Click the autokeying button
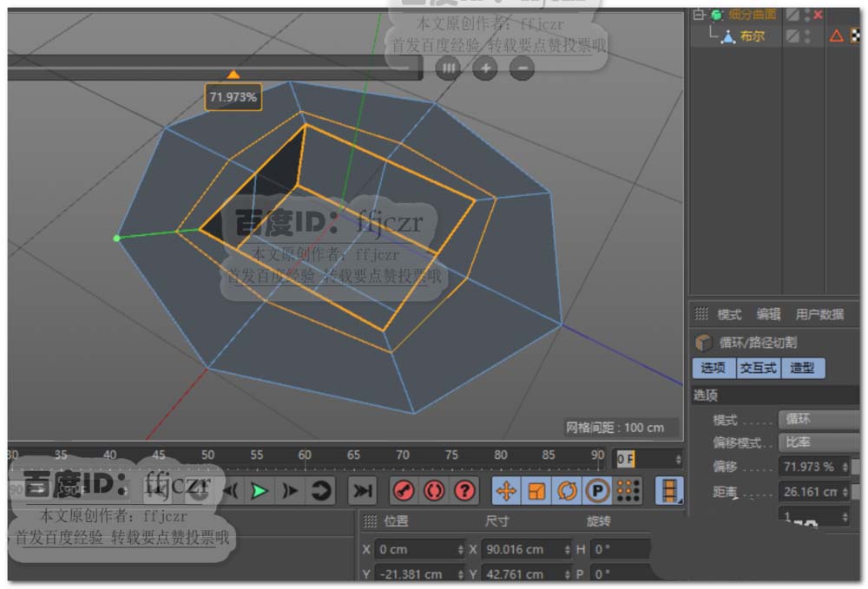Viewport: 868px width, 589px height. pyautogui.click(x=434, y=491)
